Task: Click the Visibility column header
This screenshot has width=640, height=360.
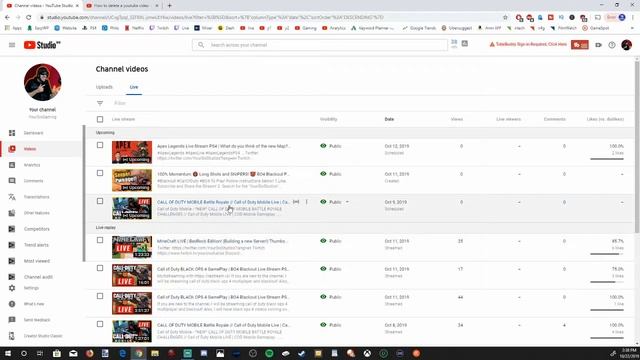Action: (329, 119)
